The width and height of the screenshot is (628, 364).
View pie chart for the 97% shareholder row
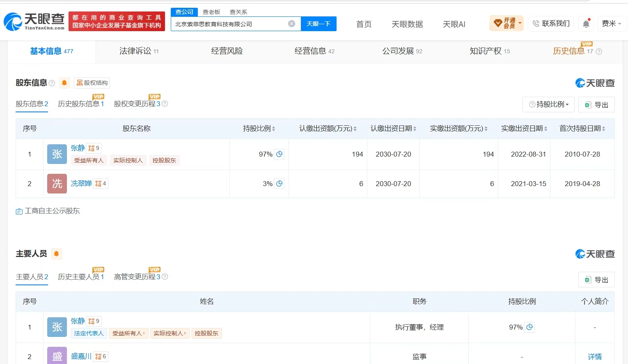coord(280,154)
